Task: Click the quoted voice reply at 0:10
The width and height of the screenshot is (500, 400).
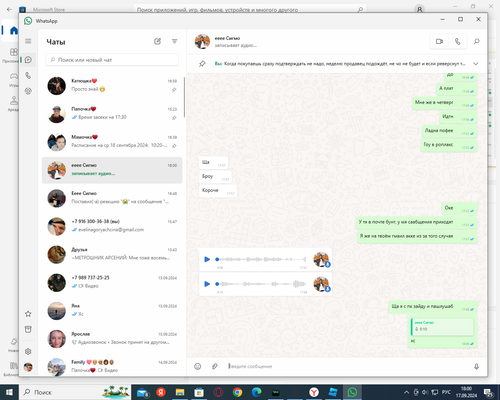Action: click(443, 326)
